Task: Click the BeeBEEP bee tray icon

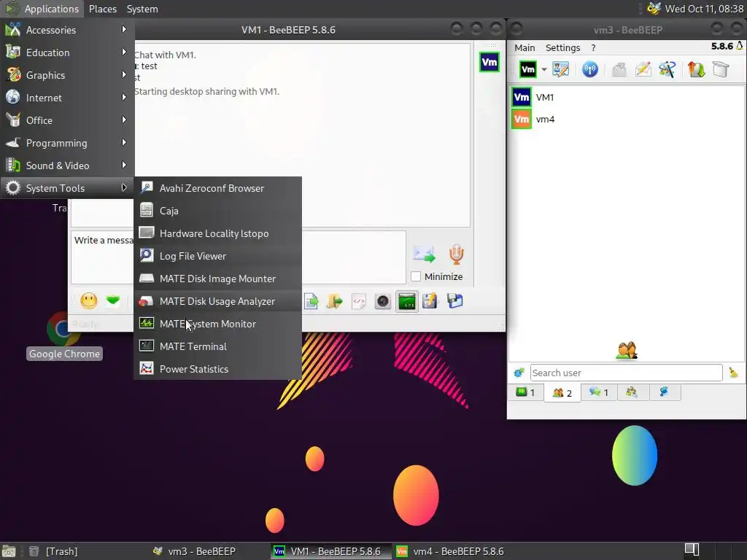Action: click(654, 8)
